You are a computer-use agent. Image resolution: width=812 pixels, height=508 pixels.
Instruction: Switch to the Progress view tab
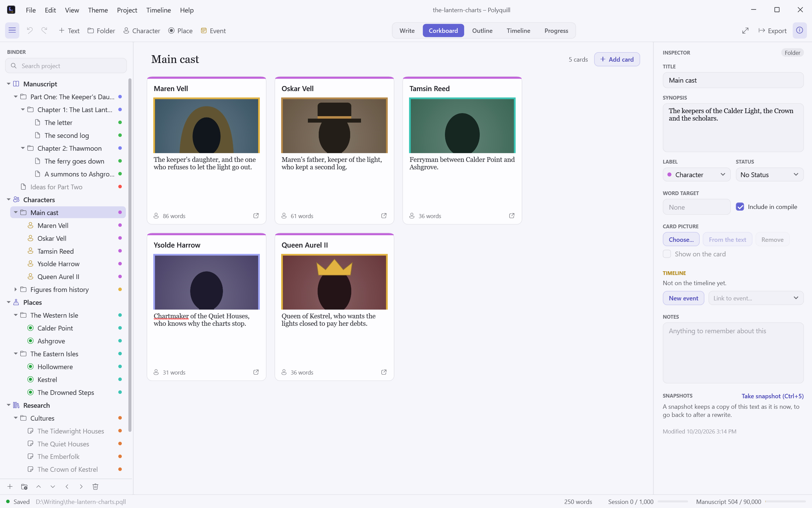(556, 30)
